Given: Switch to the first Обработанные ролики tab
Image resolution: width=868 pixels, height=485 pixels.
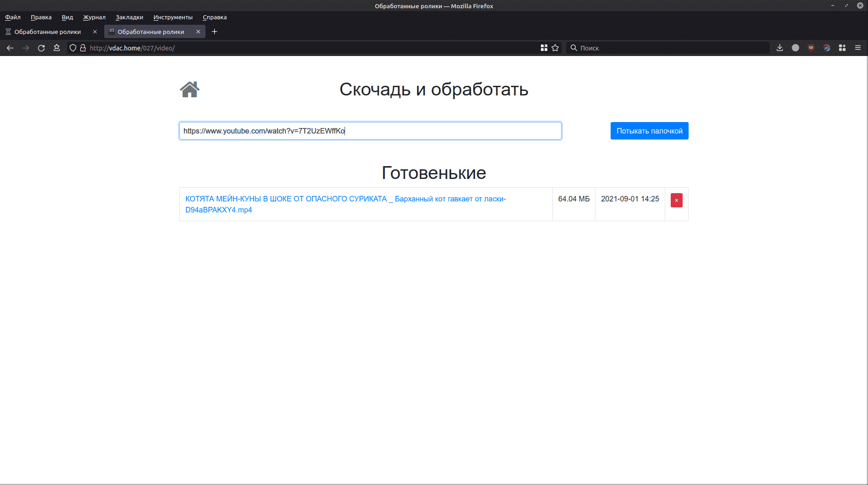Looking at the screenshot, I should pos(48,32).
